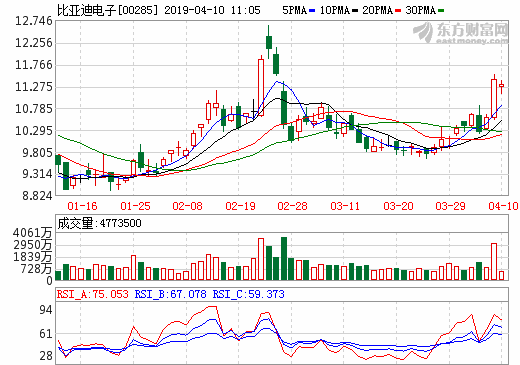520x365 pixels.
Task: Click the 20PMA legend label
Action: click(377, 11)
